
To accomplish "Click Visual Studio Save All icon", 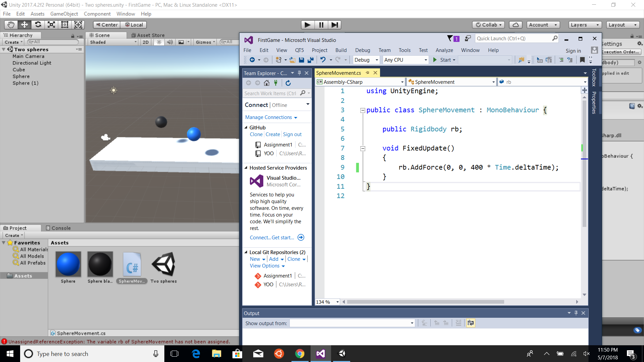I will [311, 60].
